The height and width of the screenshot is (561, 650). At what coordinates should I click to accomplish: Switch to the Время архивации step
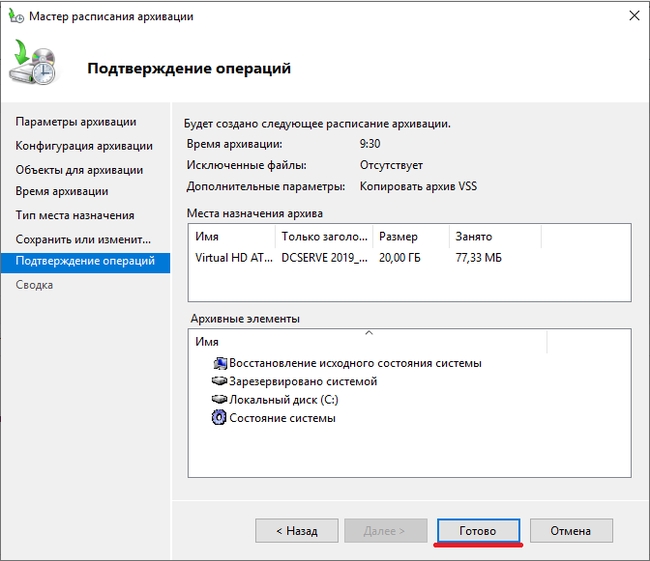click(x=62, y=191)
